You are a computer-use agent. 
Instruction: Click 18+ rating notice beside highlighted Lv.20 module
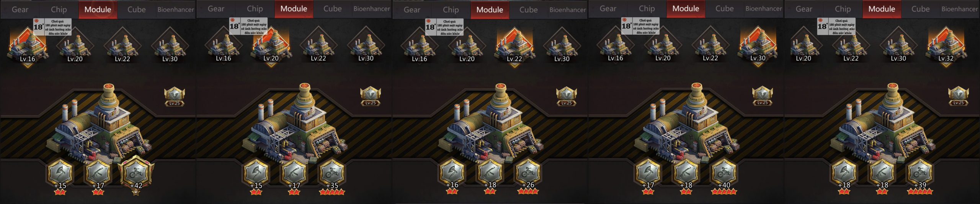pyautogui.click(x=248, y=26)
